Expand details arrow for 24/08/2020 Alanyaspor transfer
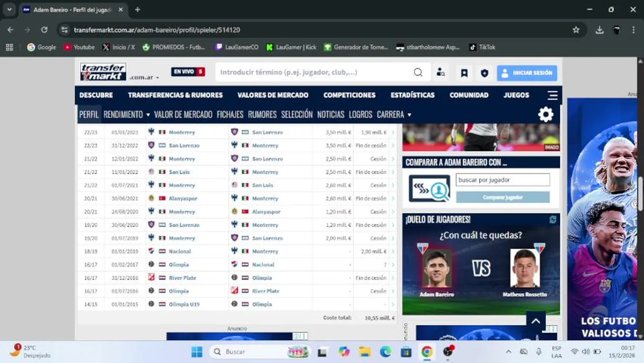This screenshot has width=644, height=363. 393,212
